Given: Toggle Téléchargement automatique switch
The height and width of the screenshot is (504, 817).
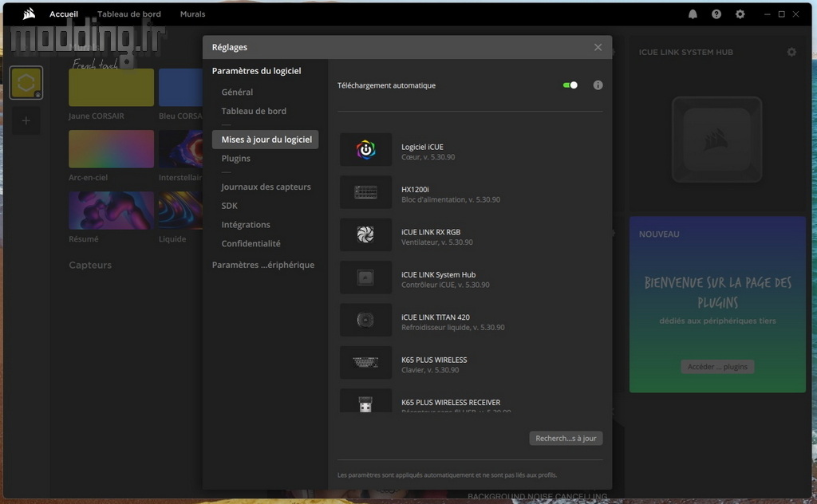Looking at the screenshot, I should click(570, 85).
